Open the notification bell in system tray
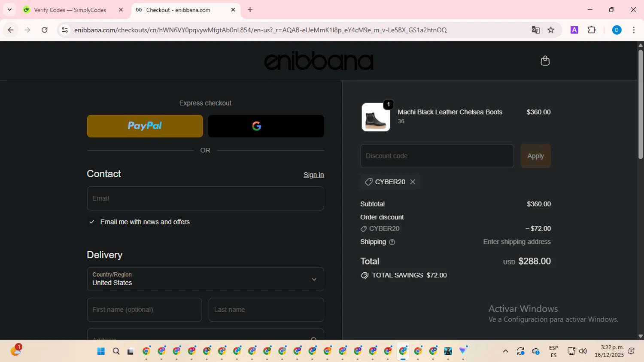This screenshot has height=362, width=644. (632, 351)
